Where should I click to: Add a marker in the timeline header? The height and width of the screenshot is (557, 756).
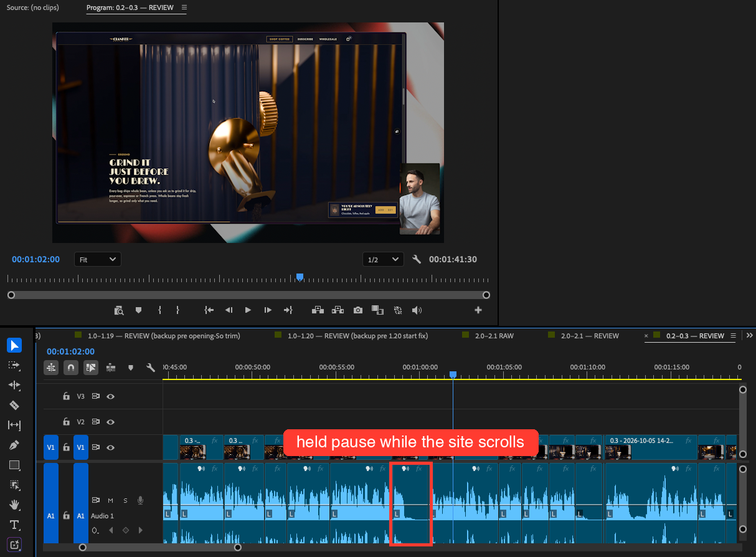point(130,368)
